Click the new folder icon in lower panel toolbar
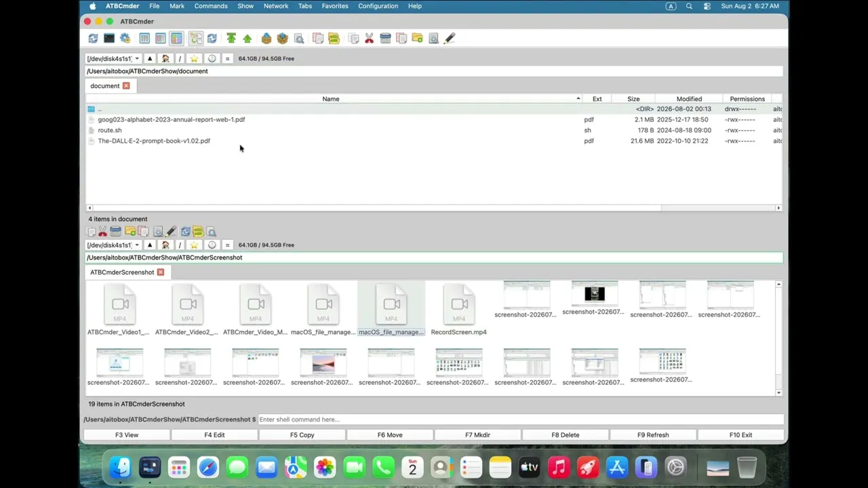868x488 pixels. coord(130,232)
